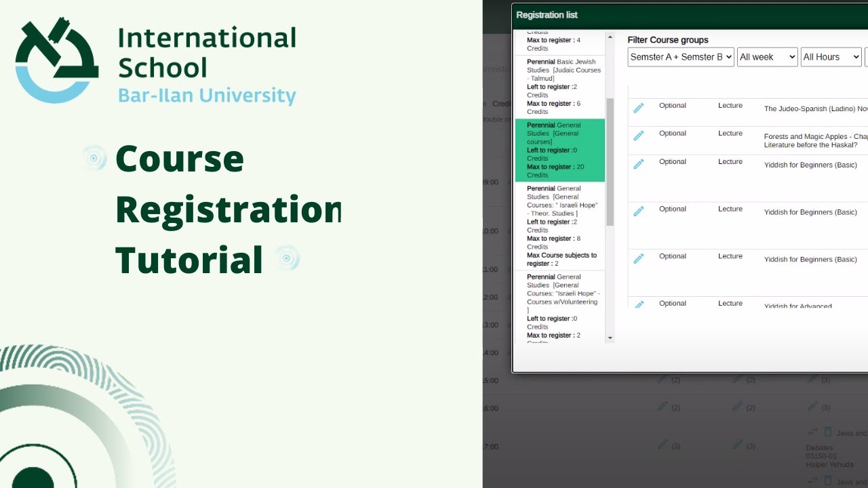Click Forests and Magic Apples course title

pyautogui.click(x=816, y=140)
